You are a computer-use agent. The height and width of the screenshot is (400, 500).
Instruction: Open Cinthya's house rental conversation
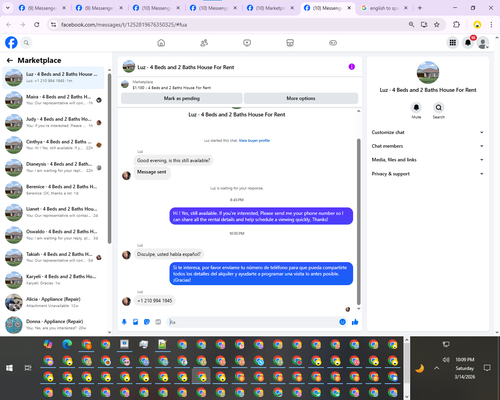[x=53, y=145]
